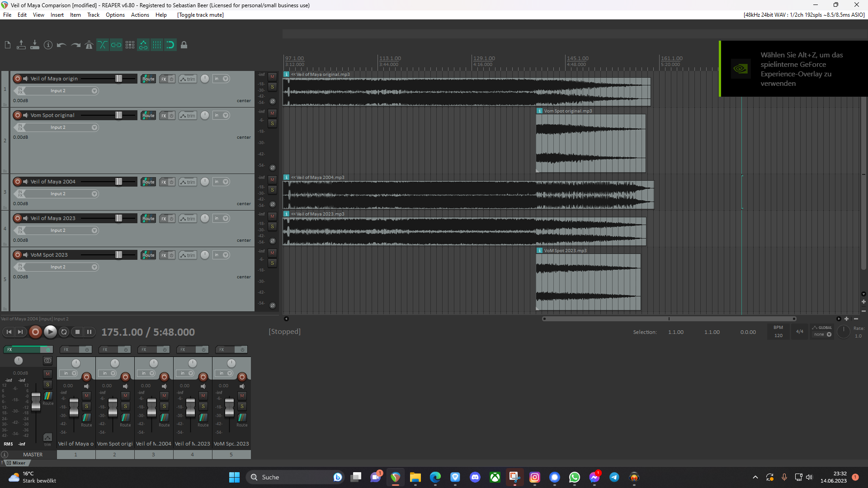Open the Actions menu
The height and width of the screenshot is (488, 868).
tap(140, 15)
